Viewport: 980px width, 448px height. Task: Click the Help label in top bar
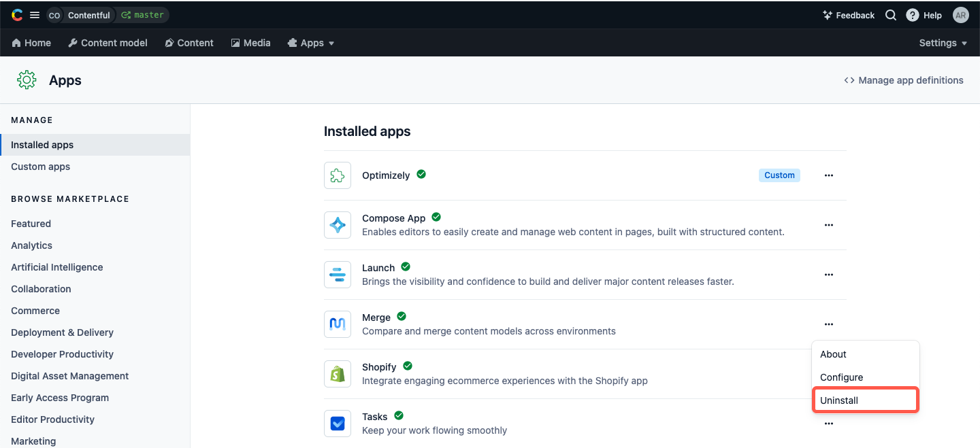tap(932, 15)
